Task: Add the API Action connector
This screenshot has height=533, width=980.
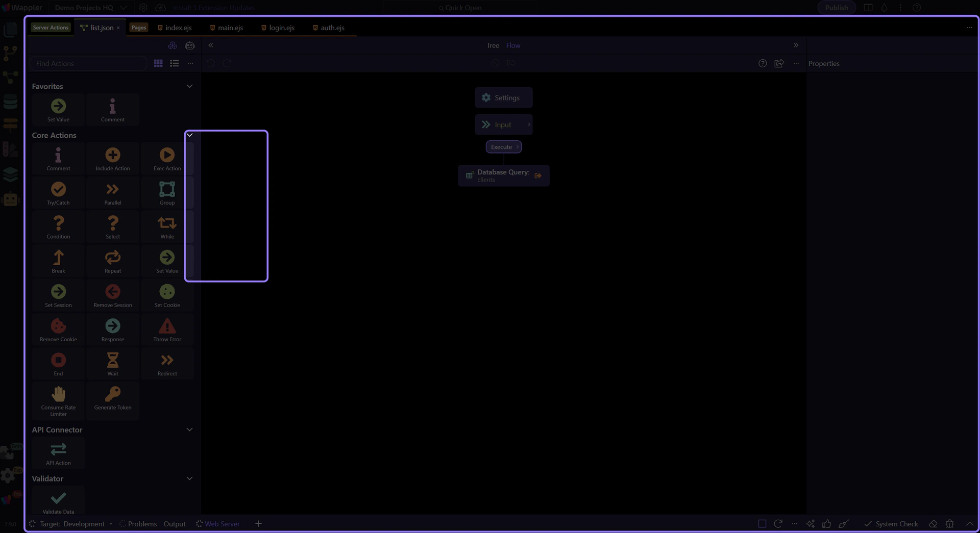Action: point(58,450)
